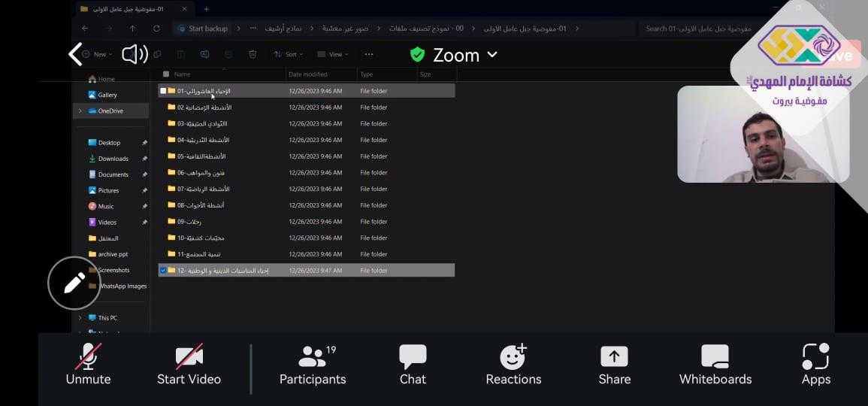
Task: Uncheck the checkbox for folder 12
Action: [x=163, y=270]
